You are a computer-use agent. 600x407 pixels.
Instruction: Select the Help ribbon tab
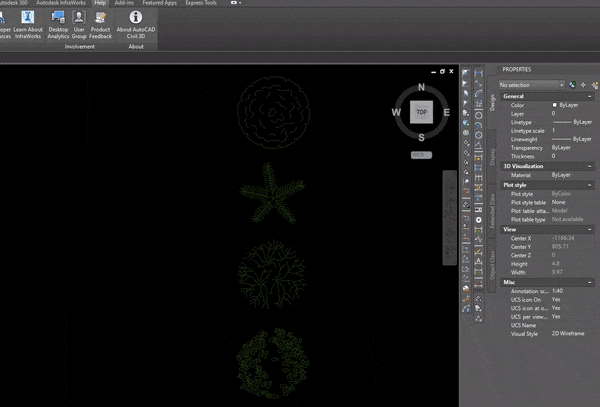[x=100, y=3]
